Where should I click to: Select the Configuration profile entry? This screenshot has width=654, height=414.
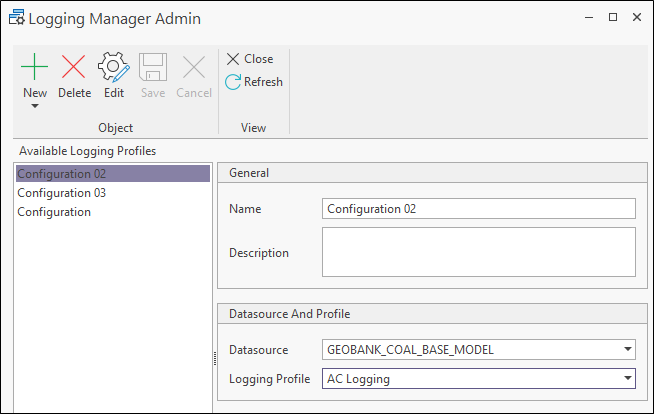(54, 212)
